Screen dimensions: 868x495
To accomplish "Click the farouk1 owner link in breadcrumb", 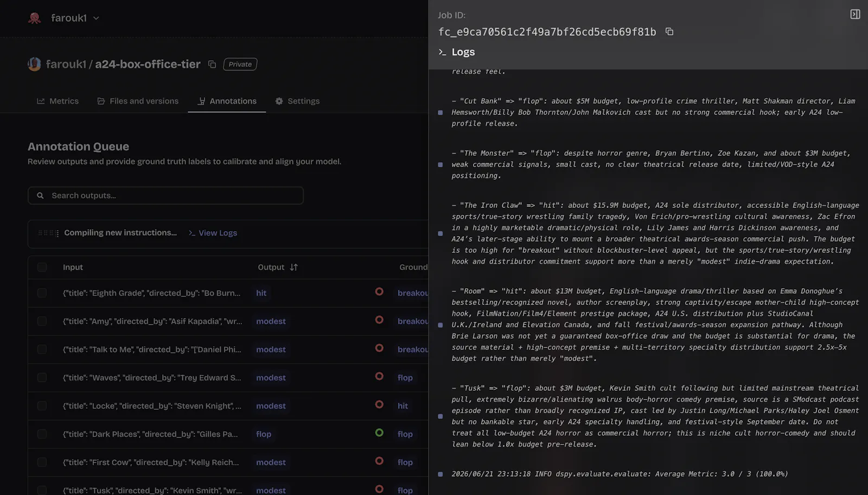I will (66, 64).
